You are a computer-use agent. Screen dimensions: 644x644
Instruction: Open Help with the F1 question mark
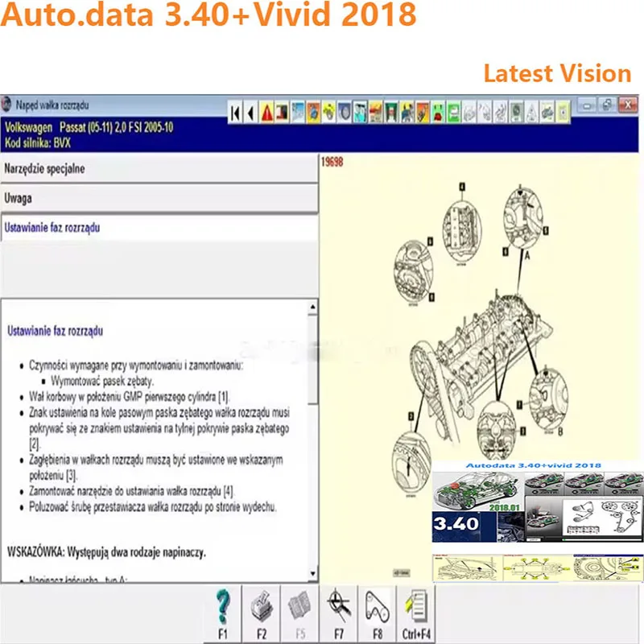coord(223,614)
